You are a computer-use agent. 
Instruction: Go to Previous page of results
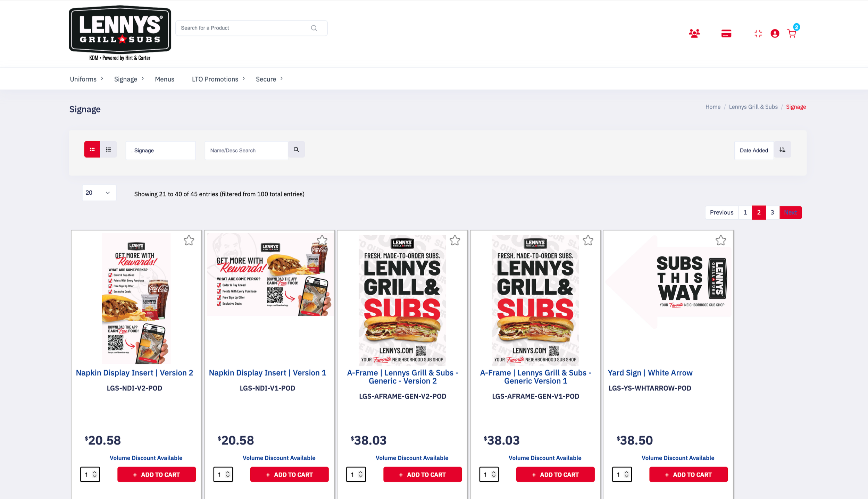721,213
